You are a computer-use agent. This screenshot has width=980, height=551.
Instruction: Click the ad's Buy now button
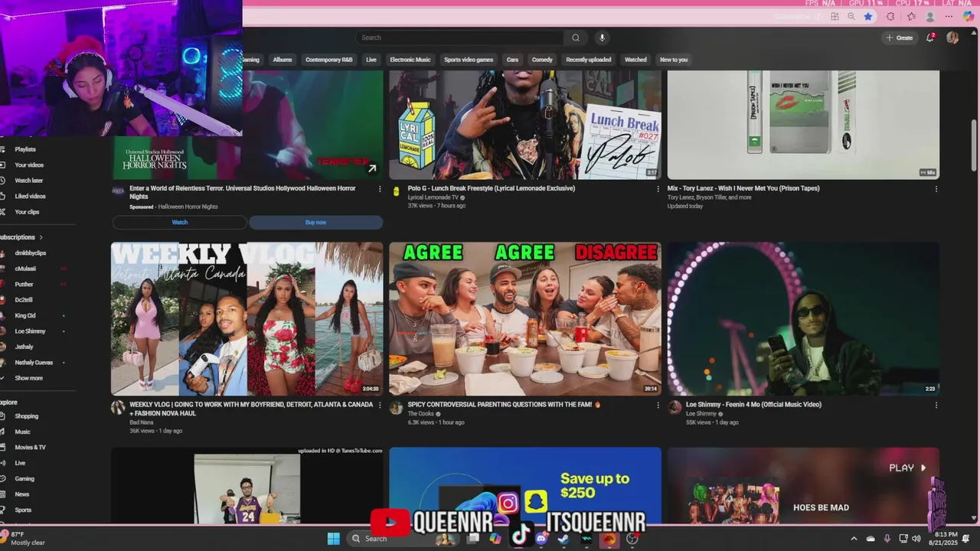pos(315,222)
